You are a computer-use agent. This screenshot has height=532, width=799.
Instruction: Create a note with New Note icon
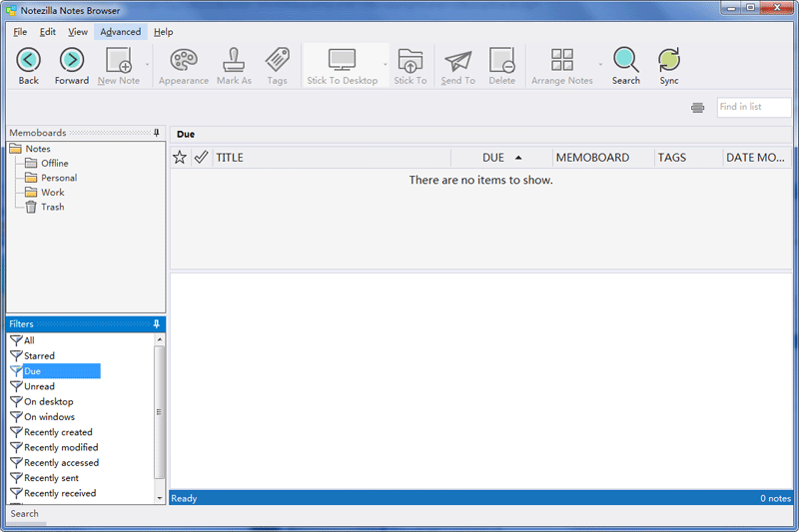pos(119,60)
